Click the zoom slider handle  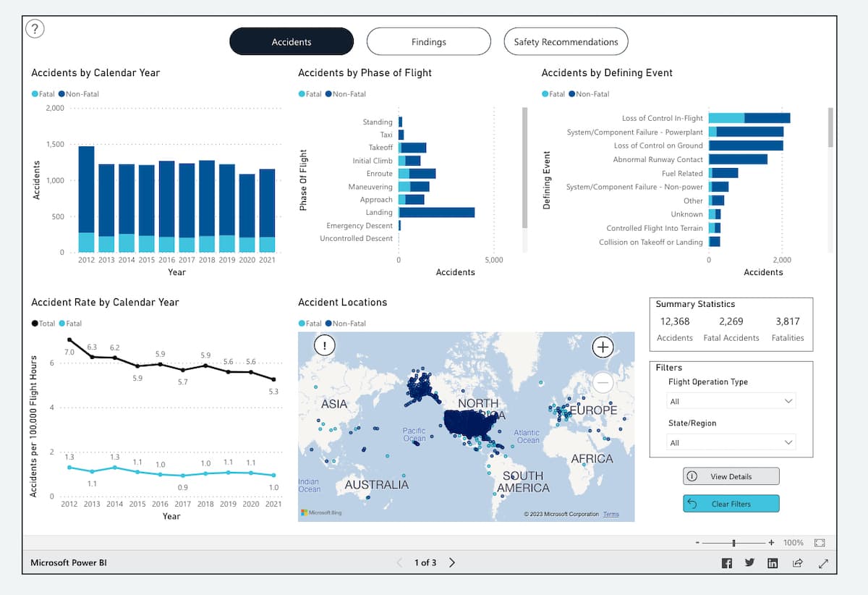(x=734, y=542)
